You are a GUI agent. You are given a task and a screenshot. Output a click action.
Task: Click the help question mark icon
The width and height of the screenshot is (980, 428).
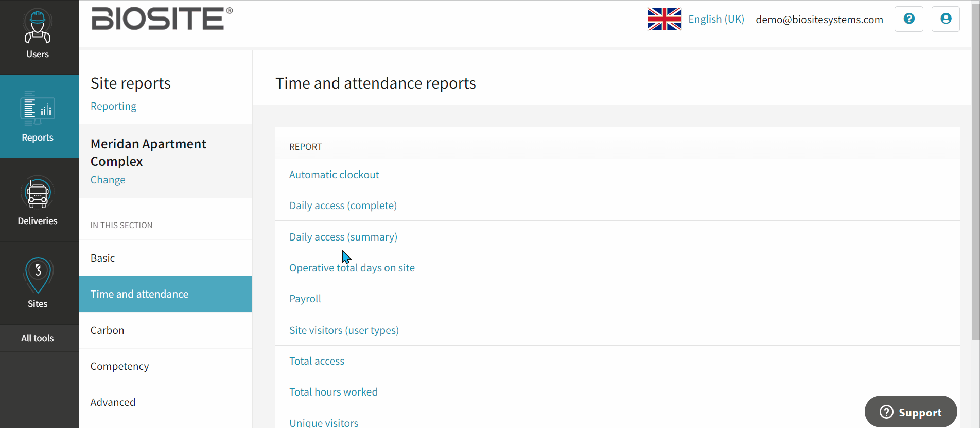908,19
